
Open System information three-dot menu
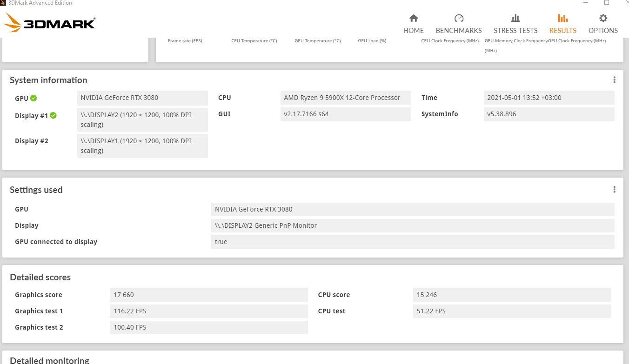(614, 80)
